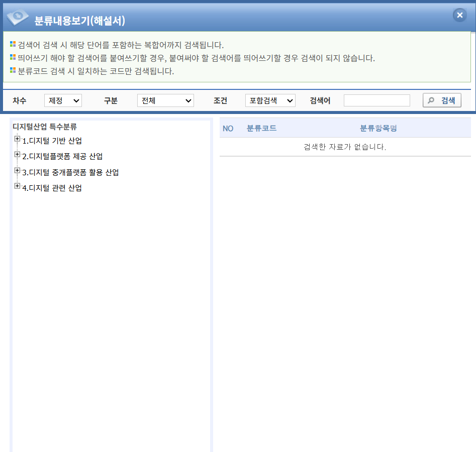Select 1.디지털 기반 산업 tree label
The width and height of the screenshot is (476, 452).
coord(52,141)
